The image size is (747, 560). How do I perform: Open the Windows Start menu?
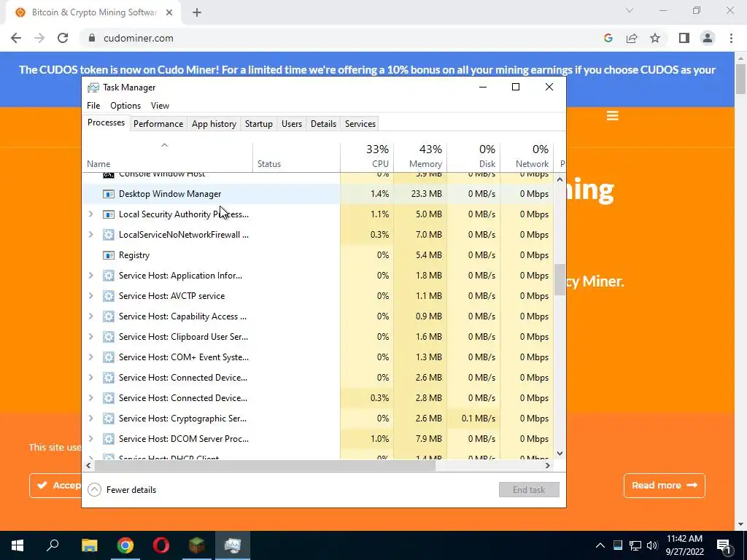[x=18, y=545]
